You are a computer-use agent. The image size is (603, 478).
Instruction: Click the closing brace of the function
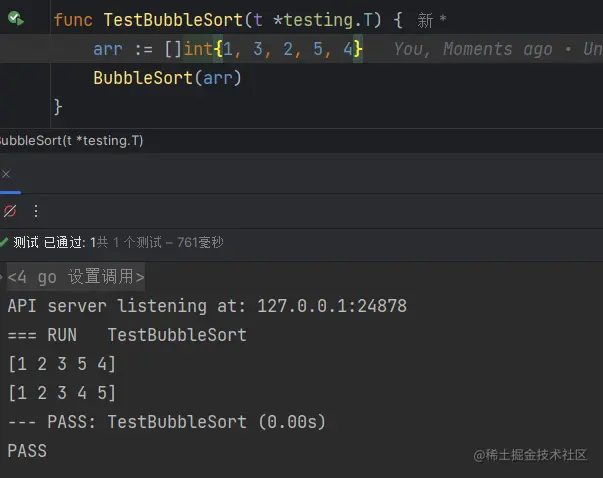[58, 107]
